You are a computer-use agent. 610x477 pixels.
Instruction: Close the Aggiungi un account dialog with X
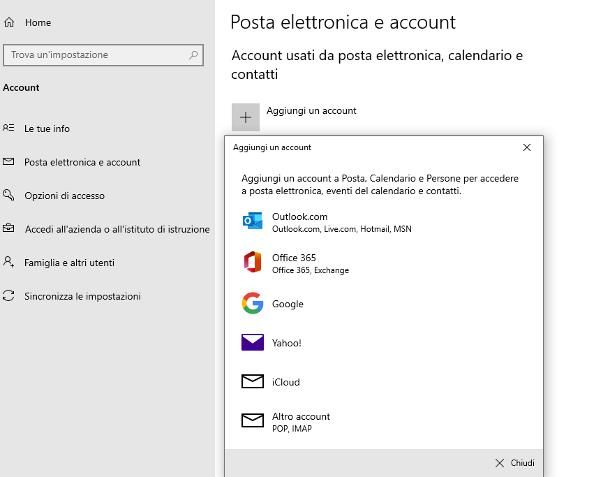(527, 147)
